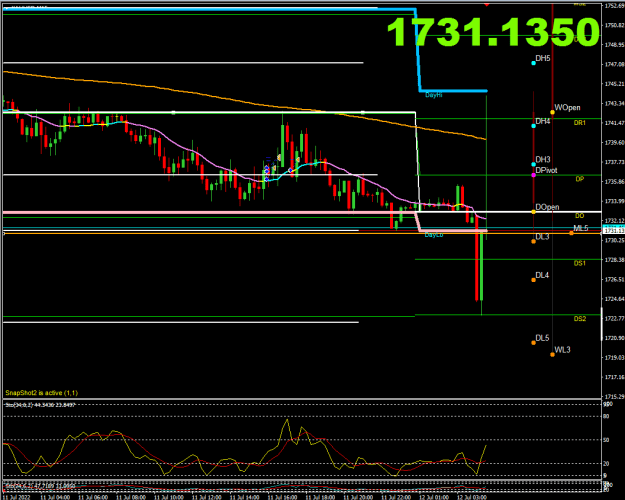Screen dimensions: 625x500
Task: Click 1715.29 on the price axis
Action: click(x=614, y=396)
